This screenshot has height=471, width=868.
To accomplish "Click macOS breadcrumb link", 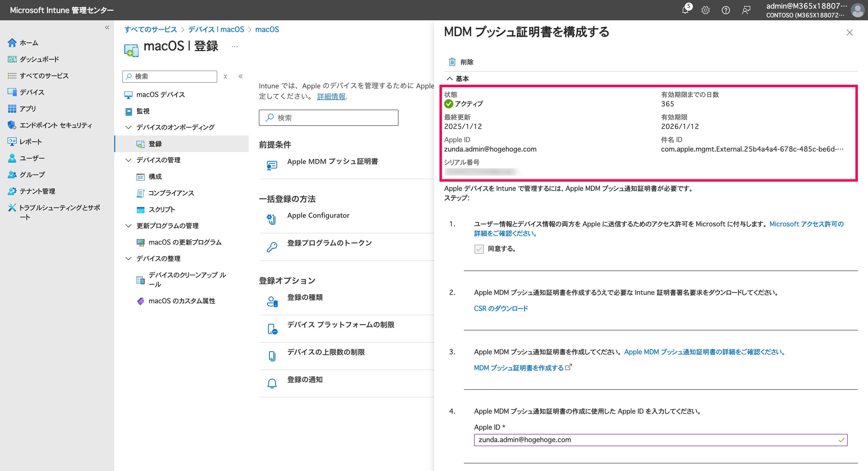I will (267, 29).
